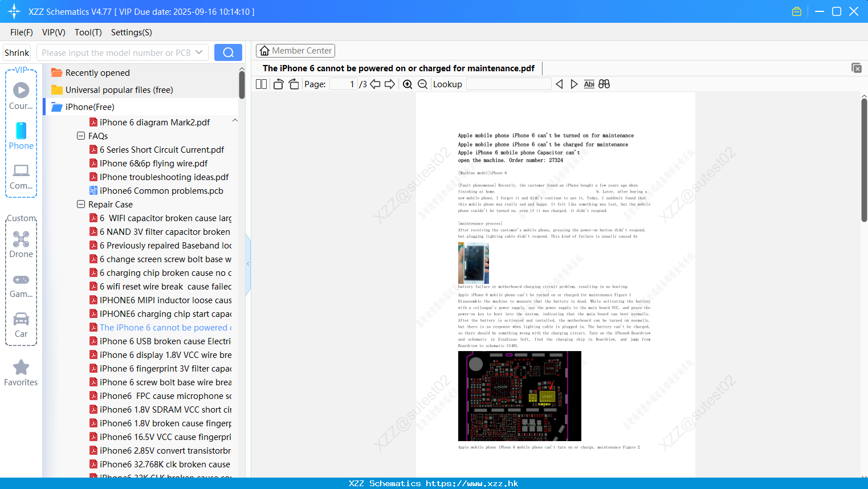Viewport: 868px width, 489px height.
Task: Find previous lookup result
Action: [559, 84]
